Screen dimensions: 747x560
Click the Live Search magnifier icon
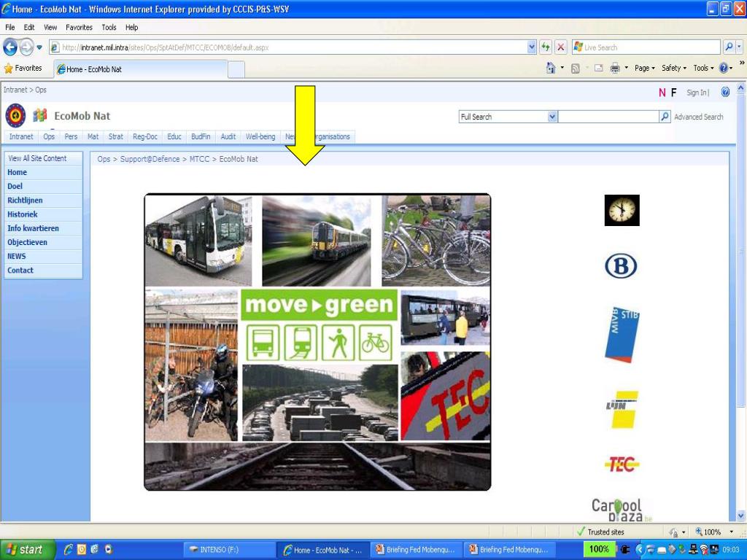tap(729, 47)
